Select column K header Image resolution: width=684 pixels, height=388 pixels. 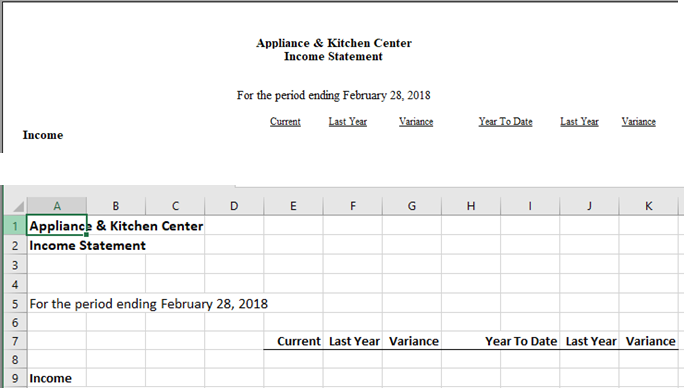649,206
